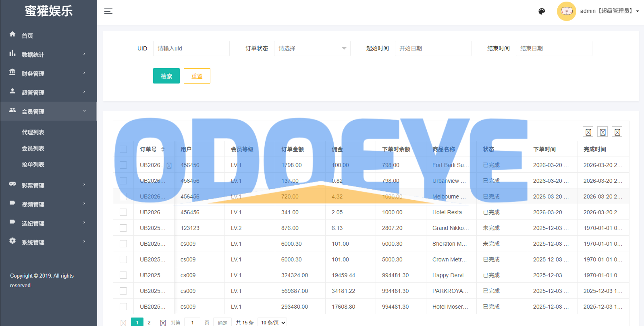
Task: Expand the admin user dropdown arrow
Action: (638, 11)
